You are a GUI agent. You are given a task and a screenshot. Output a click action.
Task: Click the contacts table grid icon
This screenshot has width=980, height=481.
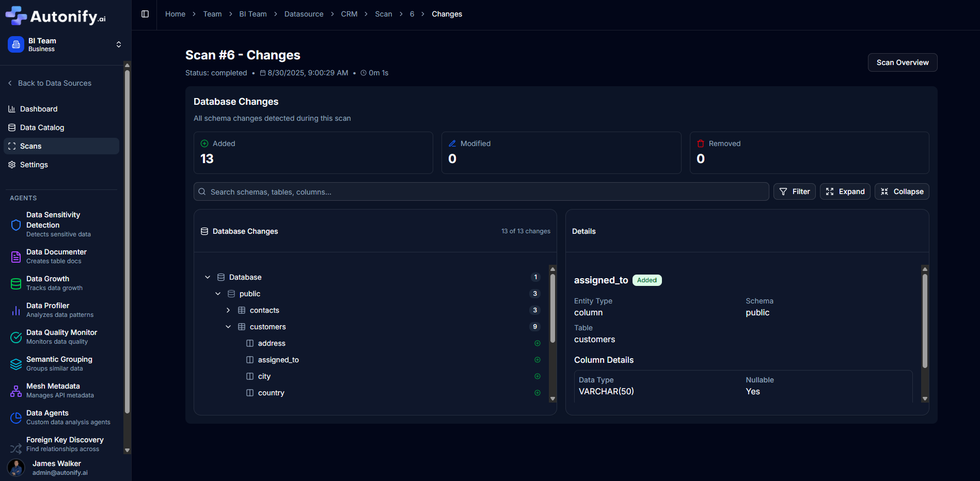[242, 310]
